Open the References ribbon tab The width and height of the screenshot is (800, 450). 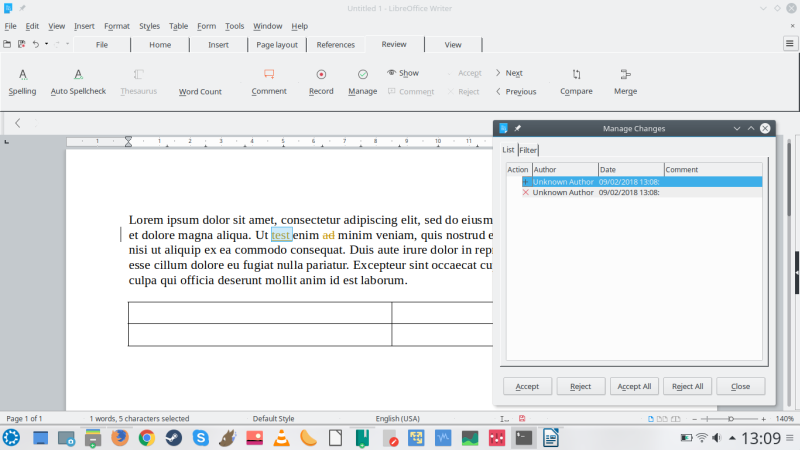pos(335,45)
